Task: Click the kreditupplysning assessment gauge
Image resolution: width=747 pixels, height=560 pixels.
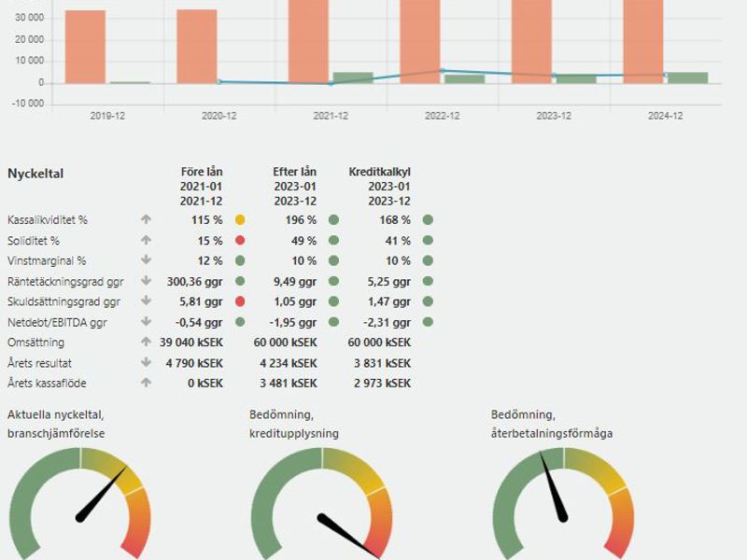Action: pos(322,504)
